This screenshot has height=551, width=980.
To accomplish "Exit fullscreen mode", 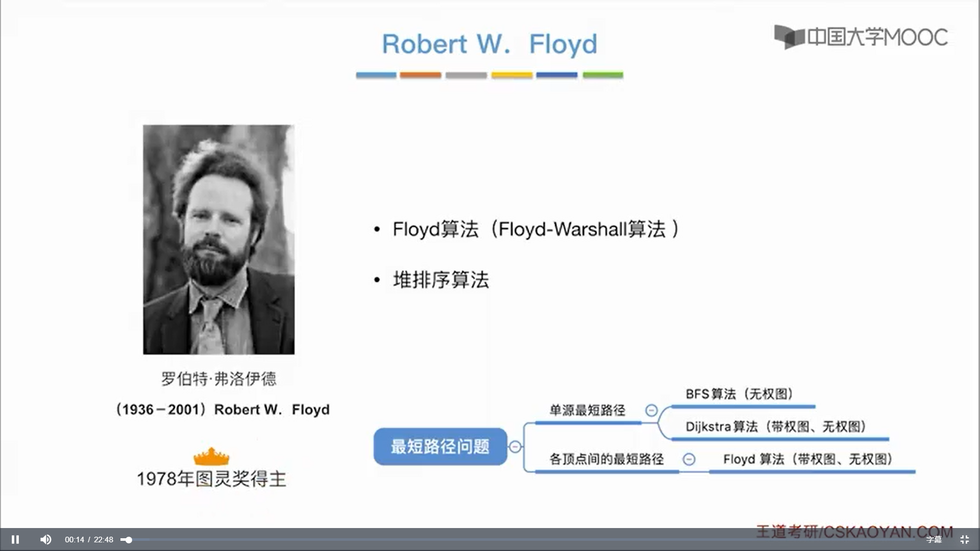I will tap(964, 539).
